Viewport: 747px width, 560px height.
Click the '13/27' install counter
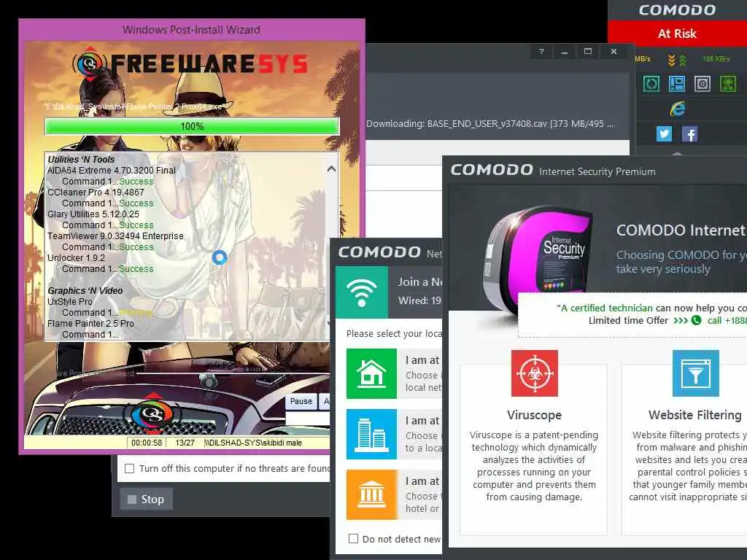pos(185,443)
